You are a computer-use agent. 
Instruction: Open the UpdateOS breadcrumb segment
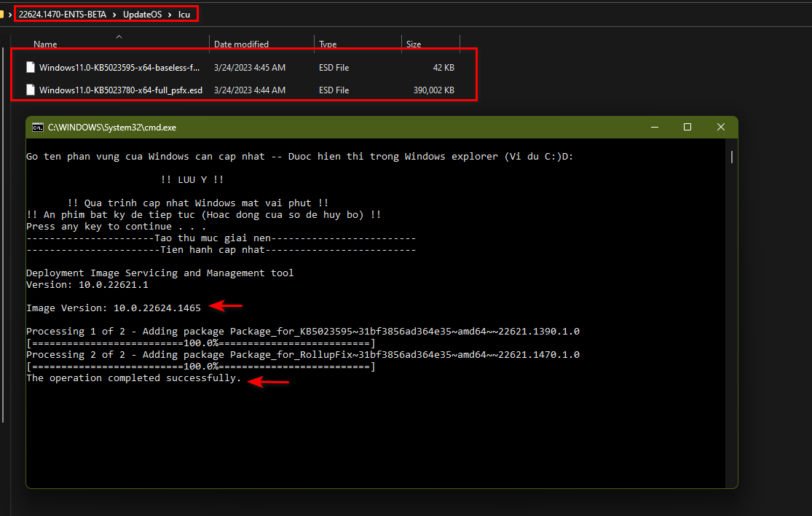tap(143, 15)
